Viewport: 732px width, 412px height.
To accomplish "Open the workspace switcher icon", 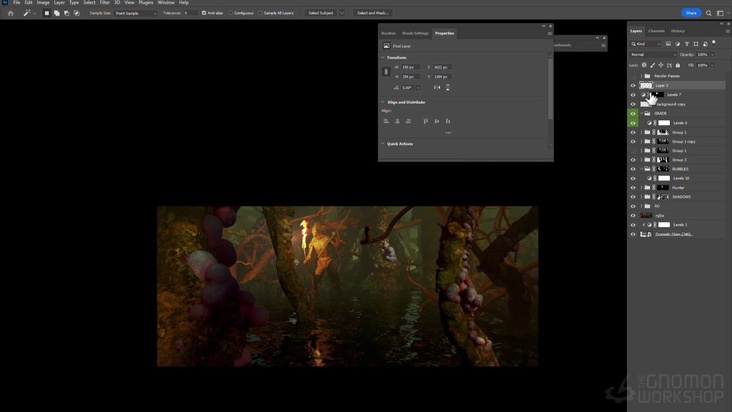I will click(x=720, y=13).
